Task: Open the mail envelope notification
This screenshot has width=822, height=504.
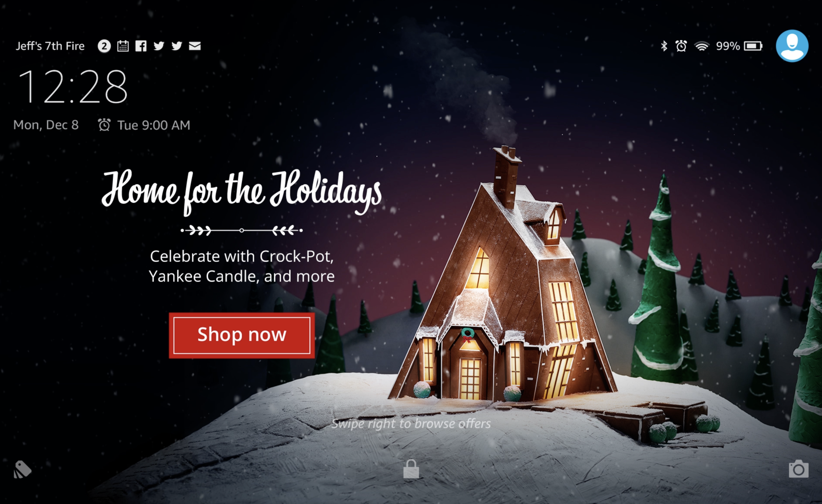Action: [x=195, y=46]
